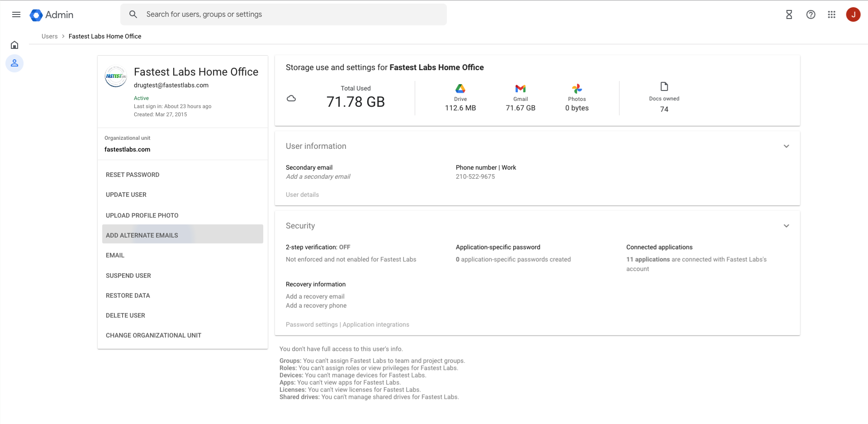Go to Home in the sidebar

pyautogui.click(x=14, y=45)
